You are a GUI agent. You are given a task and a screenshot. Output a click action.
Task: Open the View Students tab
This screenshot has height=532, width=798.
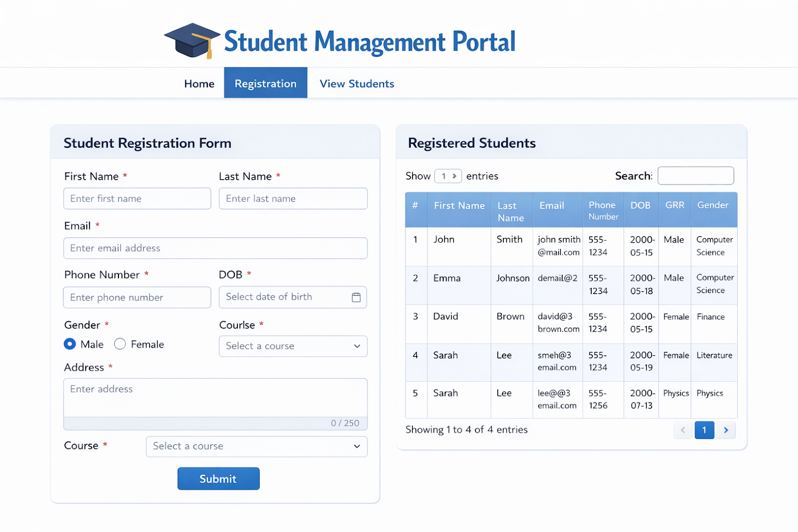357,84
